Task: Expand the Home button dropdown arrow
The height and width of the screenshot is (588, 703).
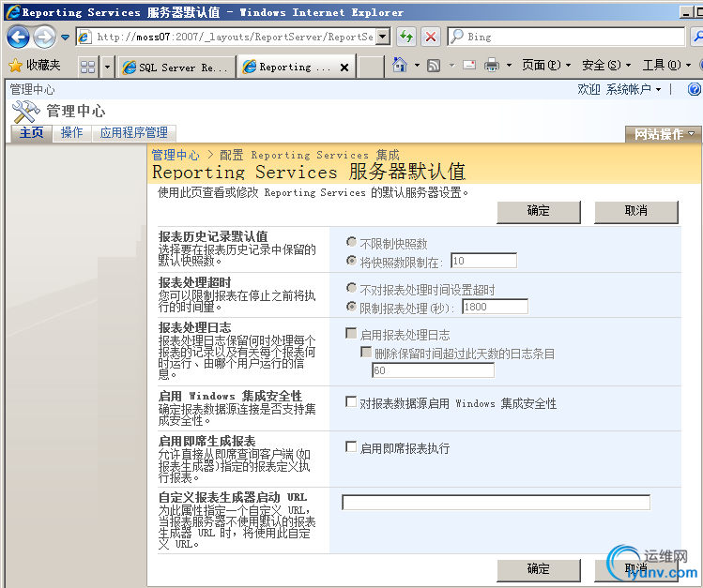Action: pyautogui.click(x=417, y=66)
